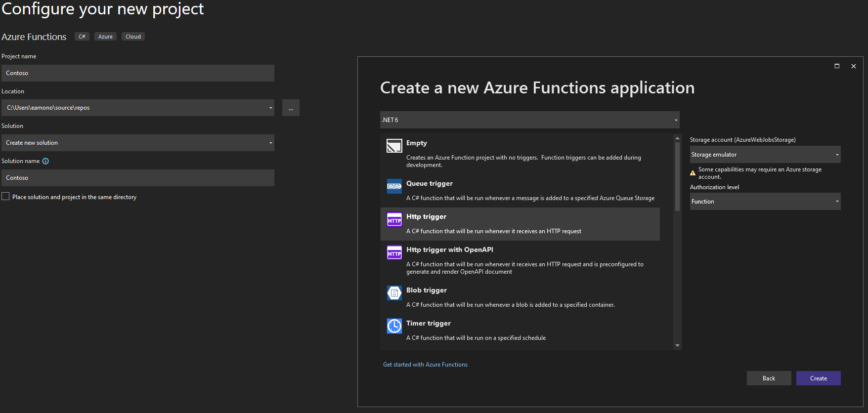Browse for location with ellipsis button

tap(291, 108)
